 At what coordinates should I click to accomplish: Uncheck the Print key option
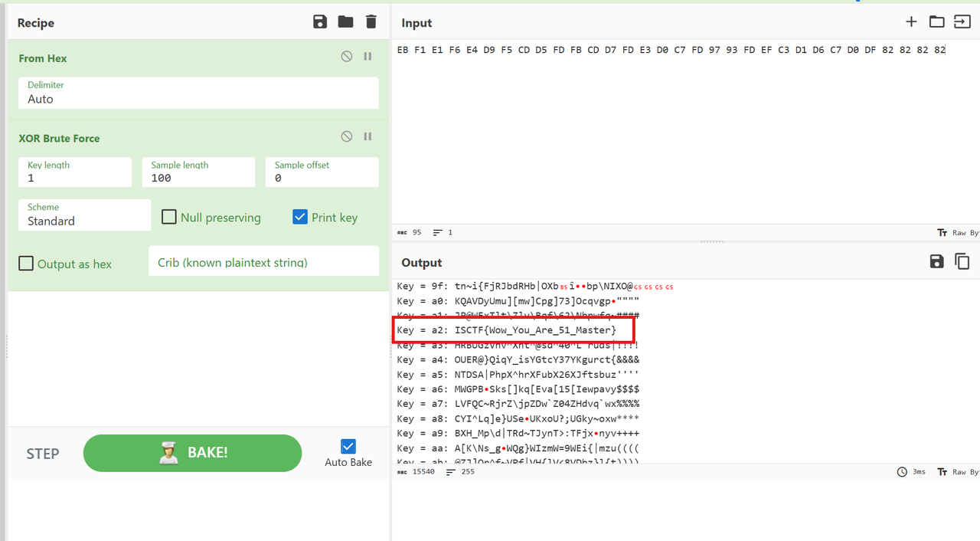coord(300,218)
